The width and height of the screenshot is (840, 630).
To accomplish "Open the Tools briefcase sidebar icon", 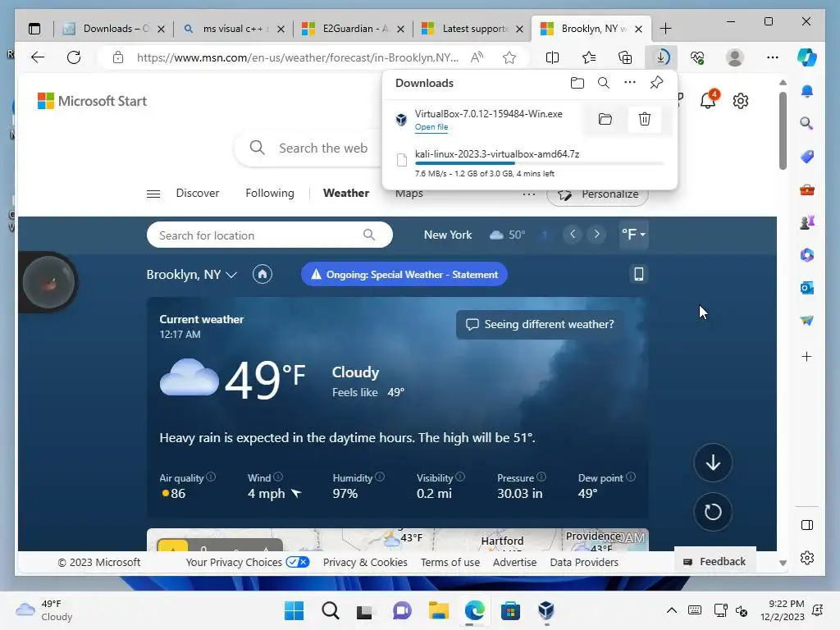I will [807, 189].
